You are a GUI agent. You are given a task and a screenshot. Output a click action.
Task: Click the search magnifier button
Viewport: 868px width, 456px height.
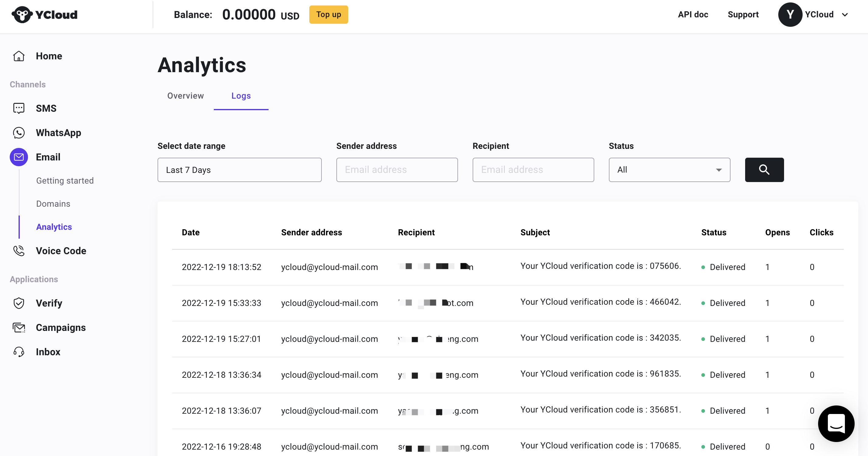(764, 170)
